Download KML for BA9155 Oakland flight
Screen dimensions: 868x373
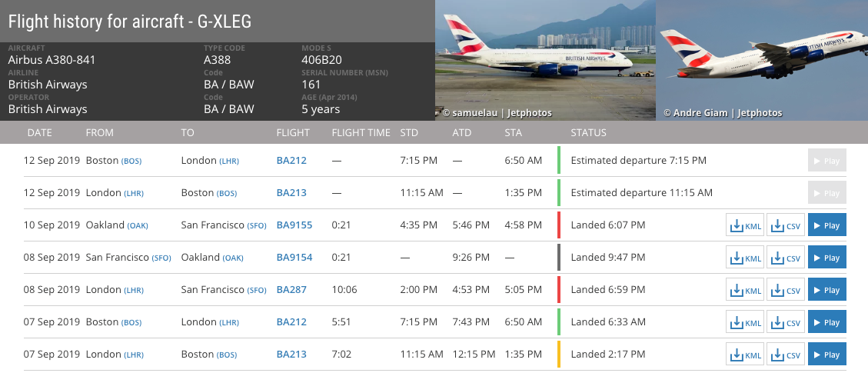pyautogui.click(x=745, y=225)
